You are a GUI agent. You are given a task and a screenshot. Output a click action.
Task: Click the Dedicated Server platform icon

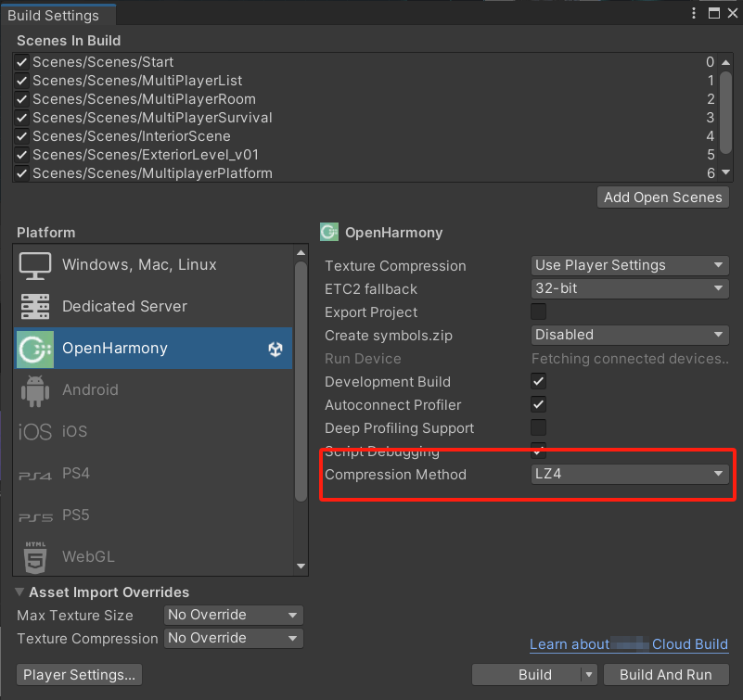coord(35,307)
